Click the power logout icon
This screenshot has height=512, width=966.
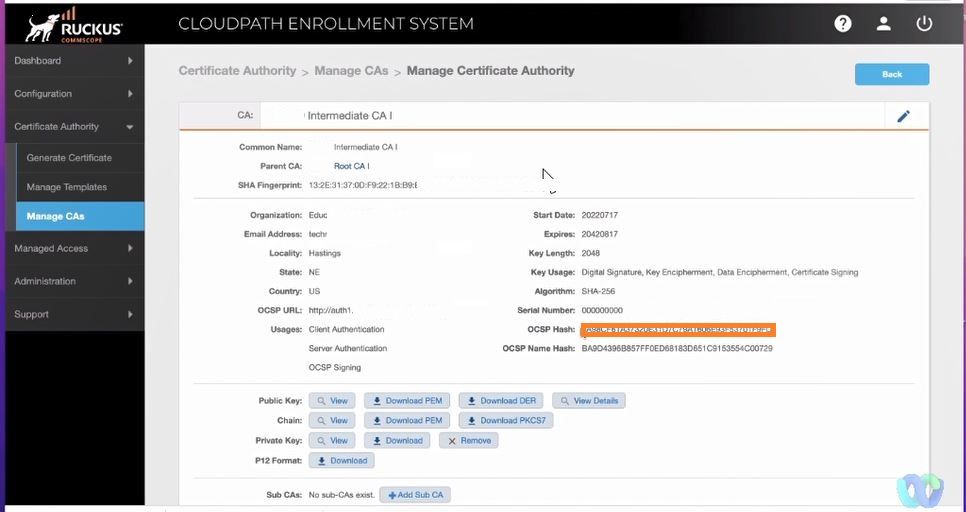click(x=923, y=24)
